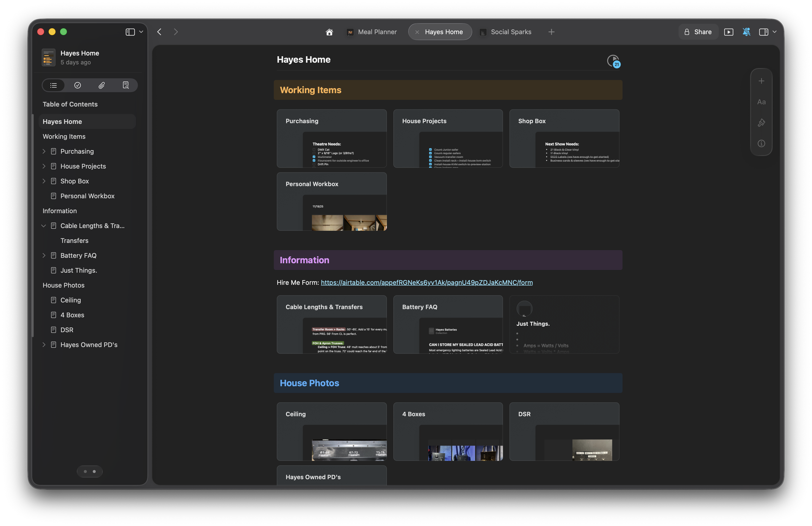Toggle the muted notifications bell
Screen dimensions: 812x526
click(746, 32)
